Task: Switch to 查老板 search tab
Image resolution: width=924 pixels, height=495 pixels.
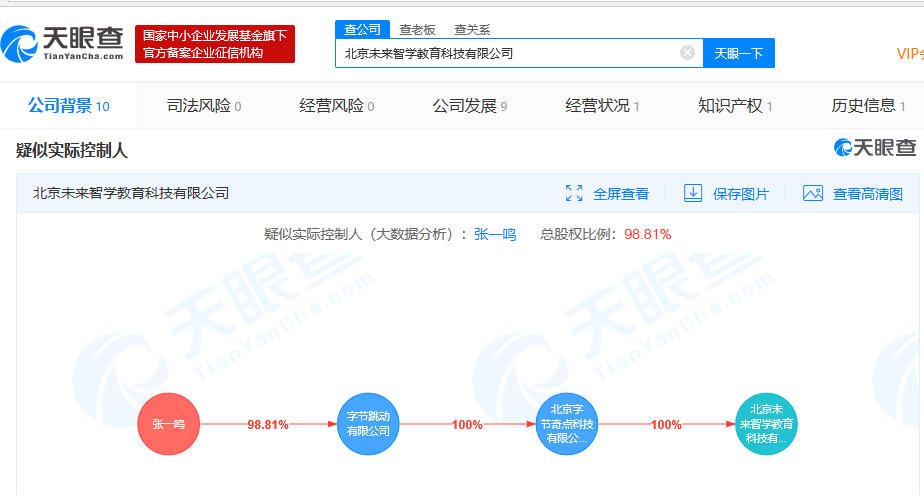Action: pyautogui.click(x=417, y=30)
